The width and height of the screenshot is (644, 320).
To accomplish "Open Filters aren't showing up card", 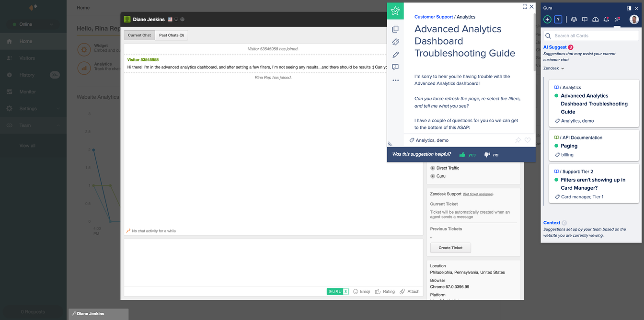I will (x=594, y=184).
